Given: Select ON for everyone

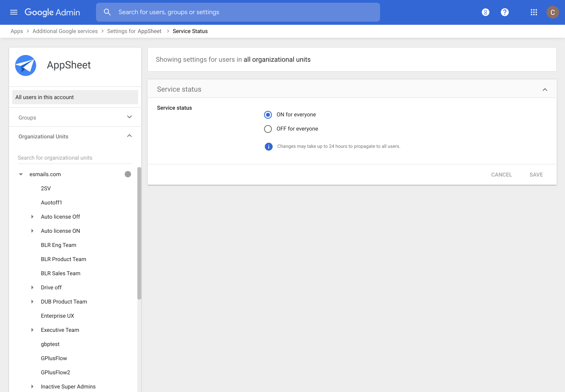Looking at the screenshot, I should pyautogui.click(x=268, y=115).
